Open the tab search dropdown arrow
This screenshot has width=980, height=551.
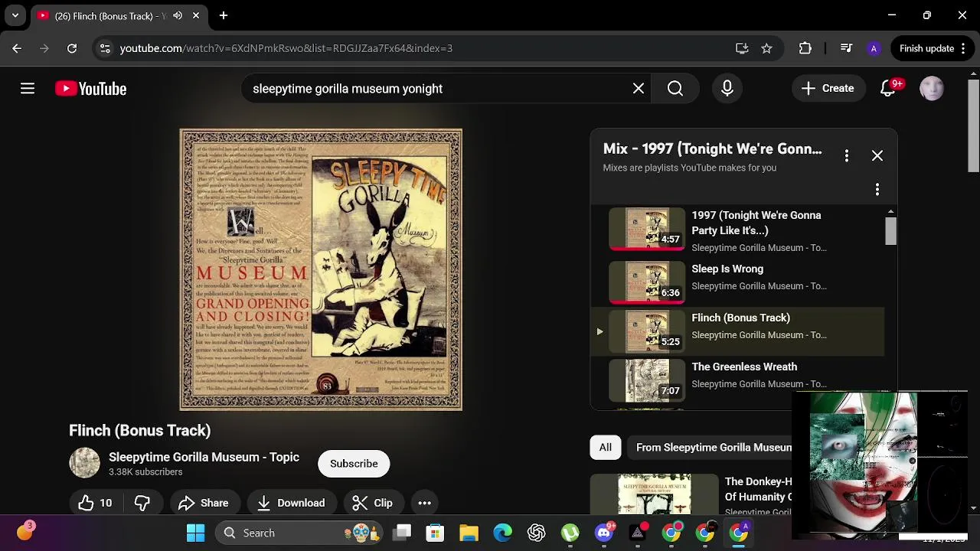tap(15, 15)
